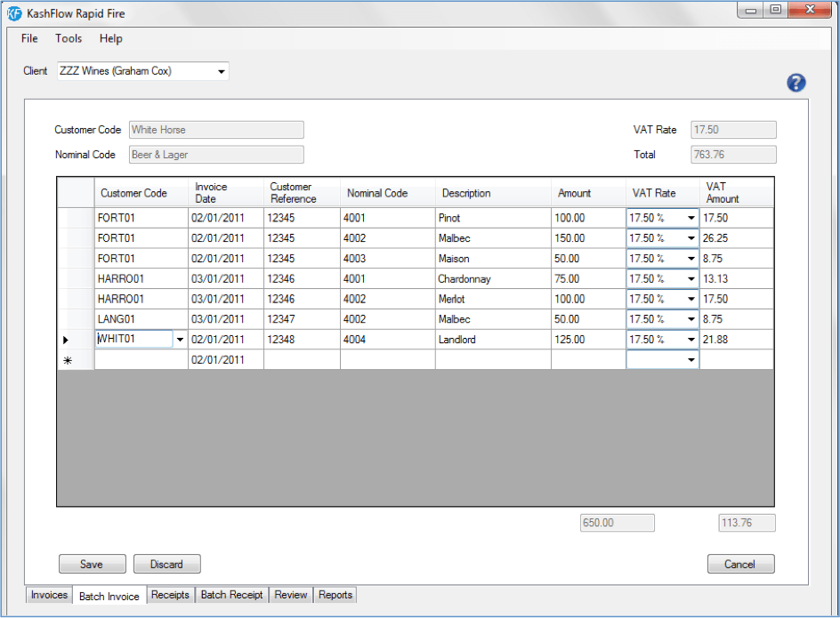
Task: Switch to the Batch Receipt tab
Action: point(231,595)
